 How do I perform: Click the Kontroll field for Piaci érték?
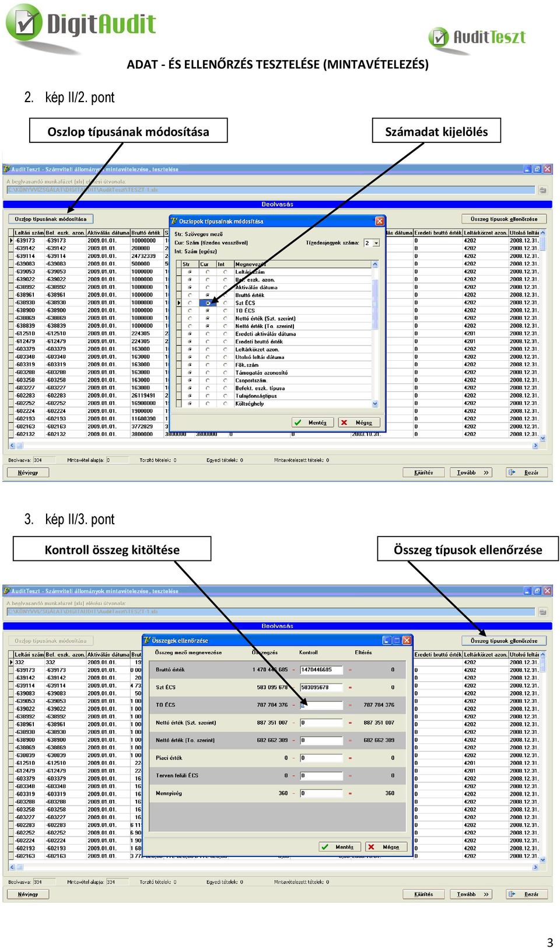coord(321,758)
